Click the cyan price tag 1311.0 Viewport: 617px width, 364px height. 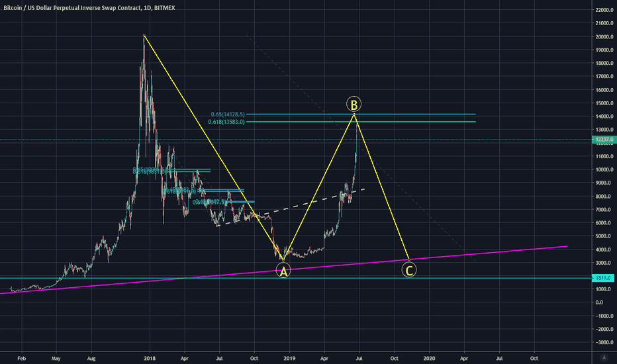[604, 278]
